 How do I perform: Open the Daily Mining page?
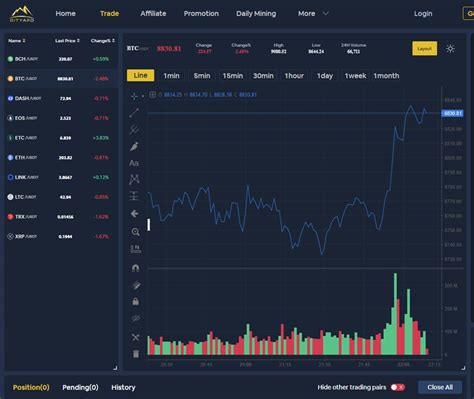256,14
